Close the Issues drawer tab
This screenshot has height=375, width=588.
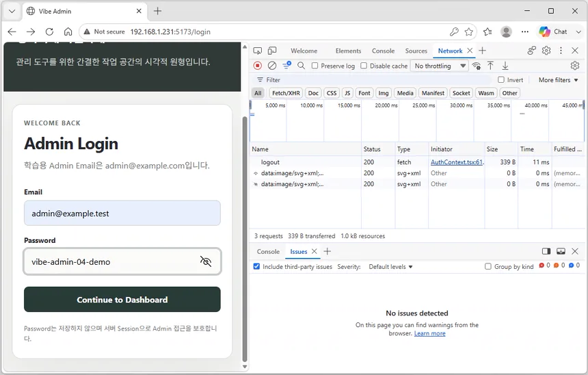pos(315,251)
